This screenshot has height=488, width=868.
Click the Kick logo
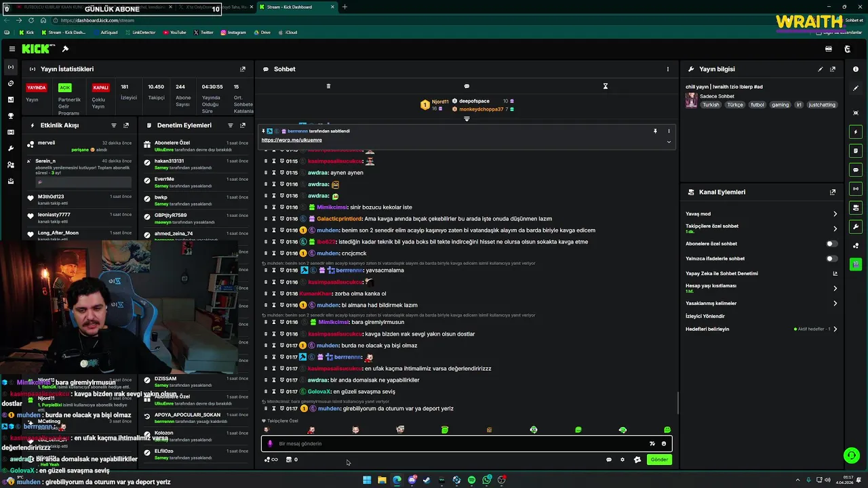click(x=37, y=49)
